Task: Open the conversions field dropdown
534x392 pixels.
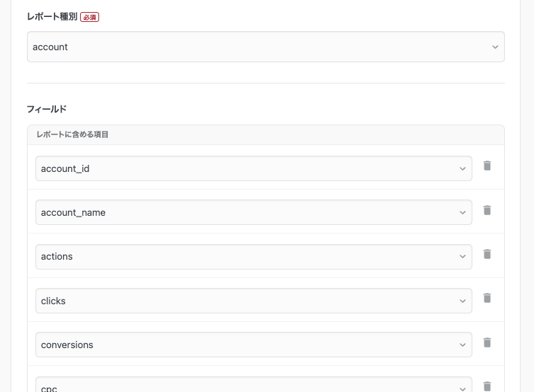Action: click(x=254, y=345)
